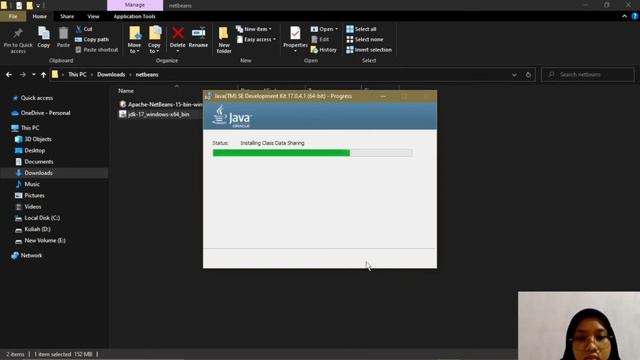
Task: Open Kuliah (D:) drive
Action: point(38,229)
